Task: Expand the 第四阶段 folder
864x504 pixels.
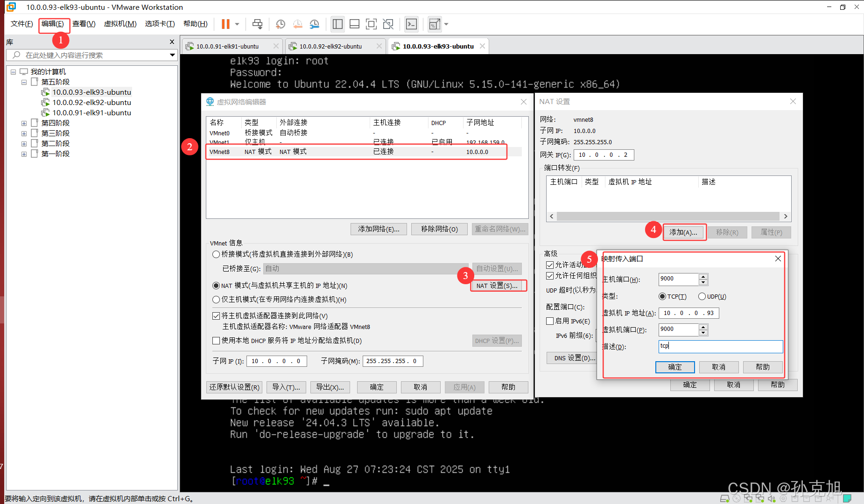Action: 24,123
